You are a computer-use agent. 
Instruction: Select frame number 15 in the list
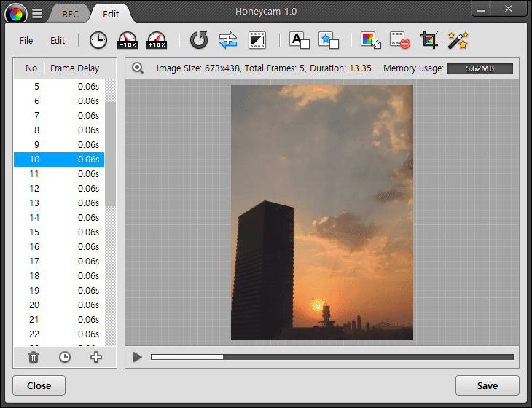58,232
